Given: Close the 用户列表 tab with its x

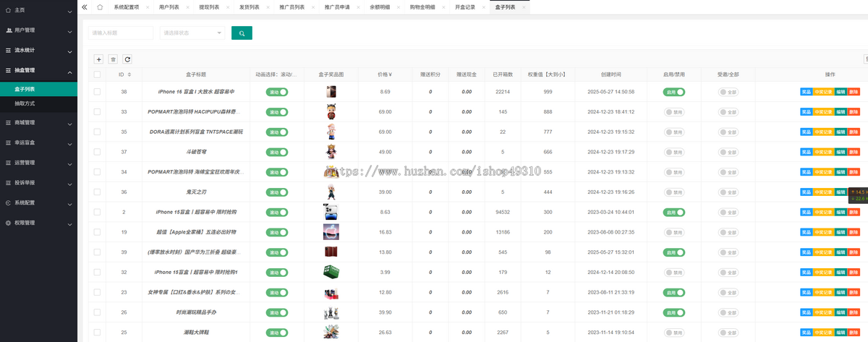Looking at the screenshot, I should 188,7.
